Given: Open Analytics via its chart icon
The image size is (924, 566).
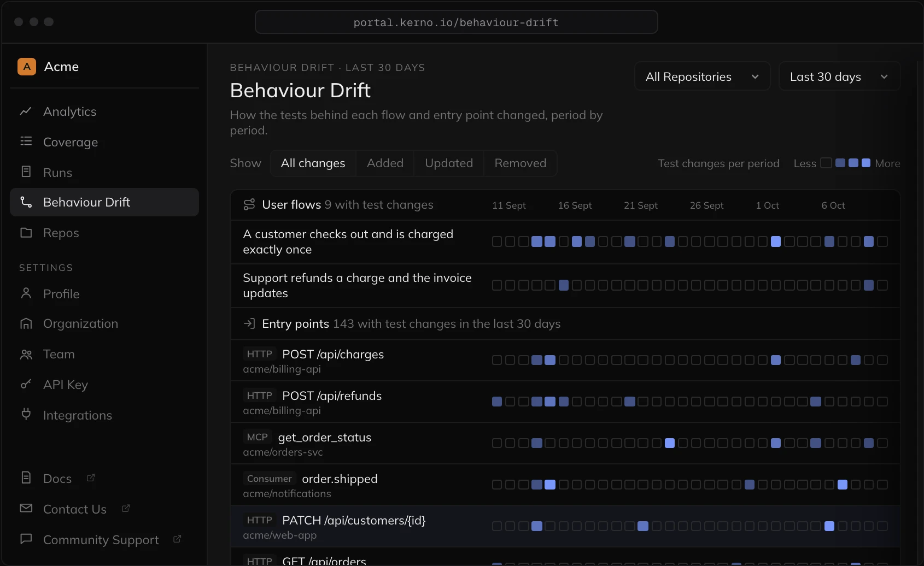Looking at the screenshot, I should pyautogui.click(x=26, y=111).
